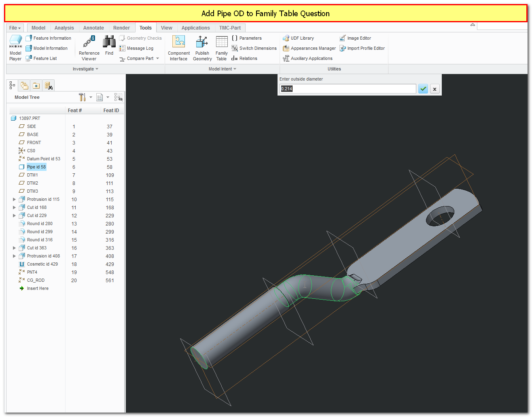
Task: Open the Find binoculars tool
Action: 109,45
